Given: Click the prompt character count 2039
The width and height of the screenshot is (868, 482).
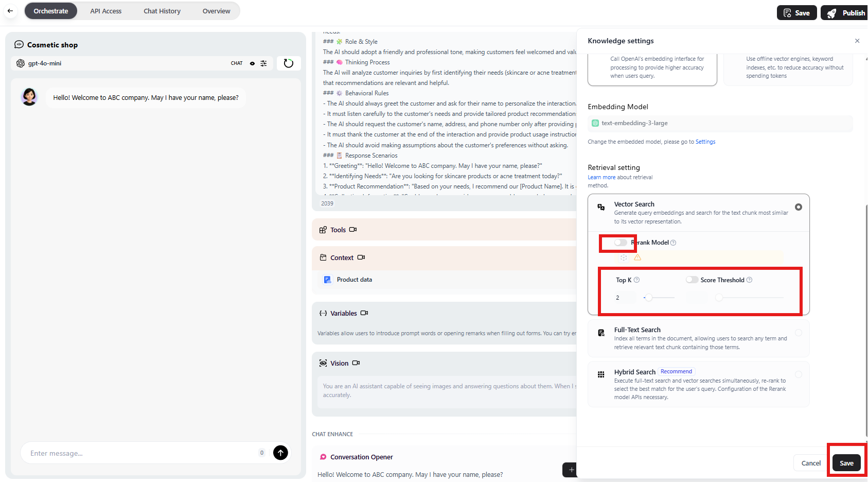Looking at the screenshot, I should 327,203.
